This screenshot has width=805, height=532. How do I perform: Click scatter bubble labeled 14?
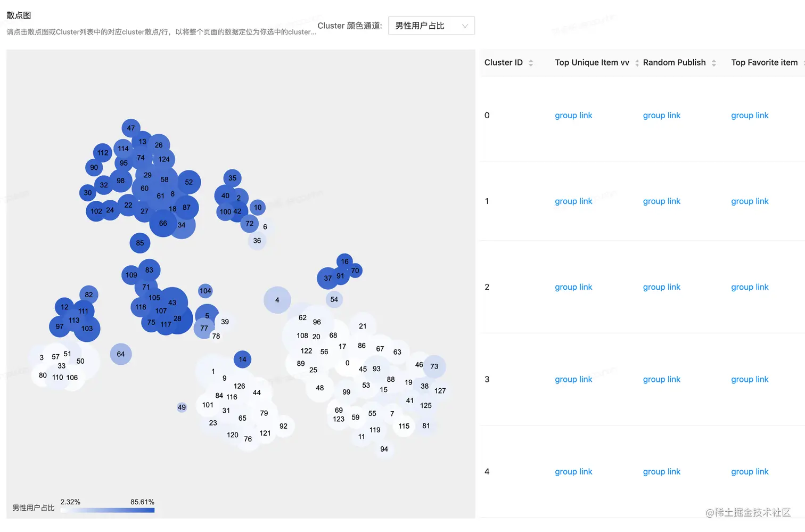(x=243, y=359)
